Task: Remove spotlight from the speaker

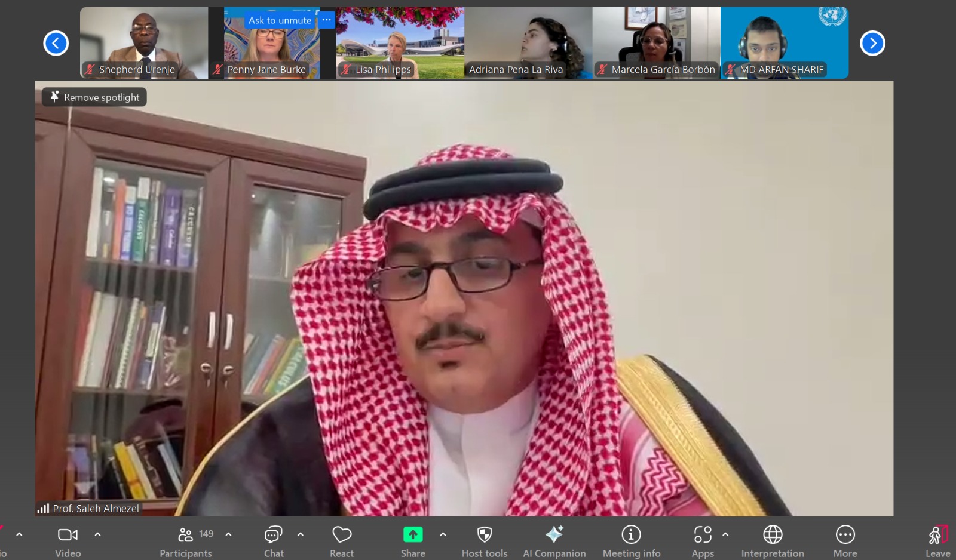Action: (94, 97)
